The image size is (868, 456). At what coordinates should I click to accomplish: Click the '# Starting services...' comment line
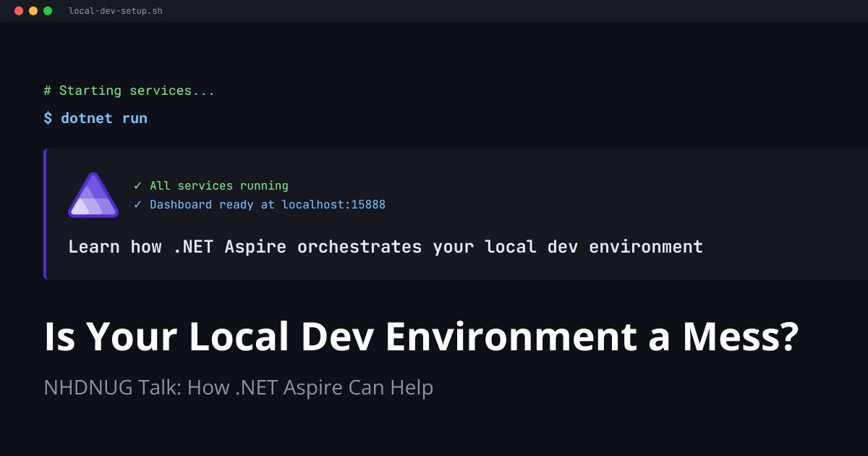pos(129,91)
